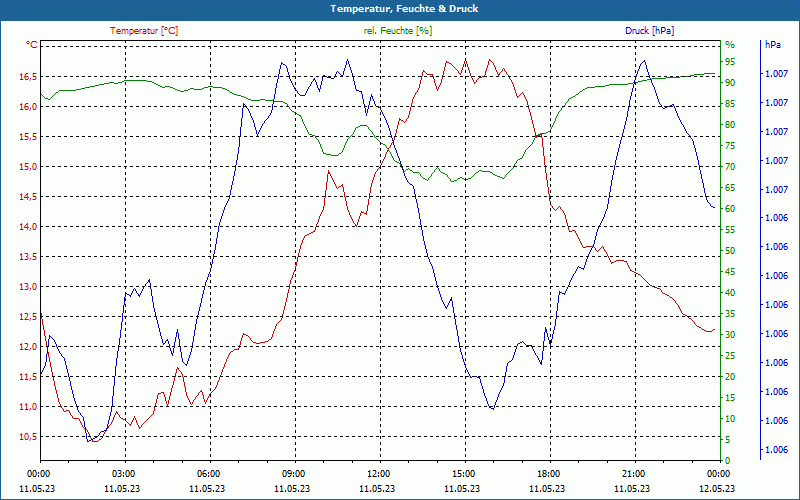800x500 pixels.
Task: Click the "11,0" temperature axis value
Action: pos(28,407)
